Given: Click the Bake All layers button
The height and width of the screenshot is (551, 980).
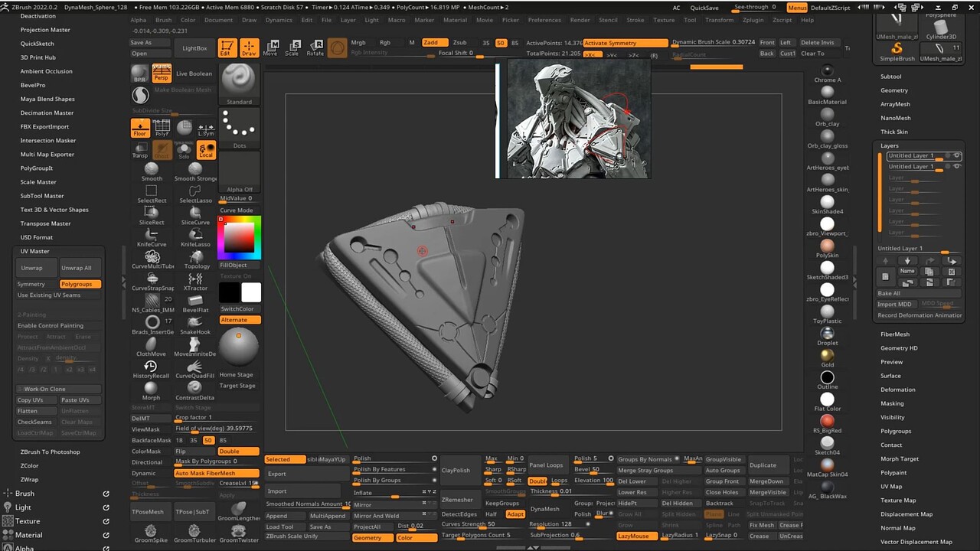Looking at the screenshot, I should pos(918,293).
